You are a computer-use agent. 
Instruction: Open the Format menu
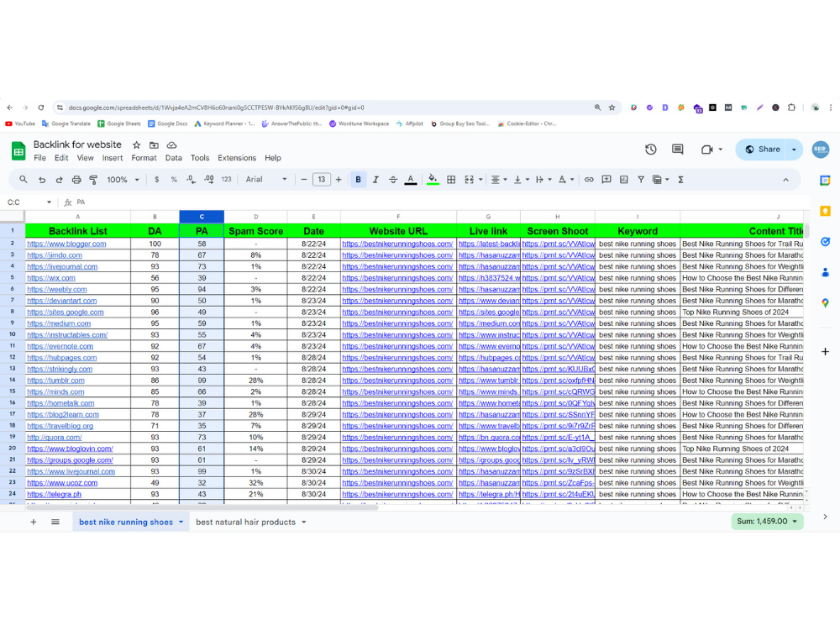tap(144, 158)
